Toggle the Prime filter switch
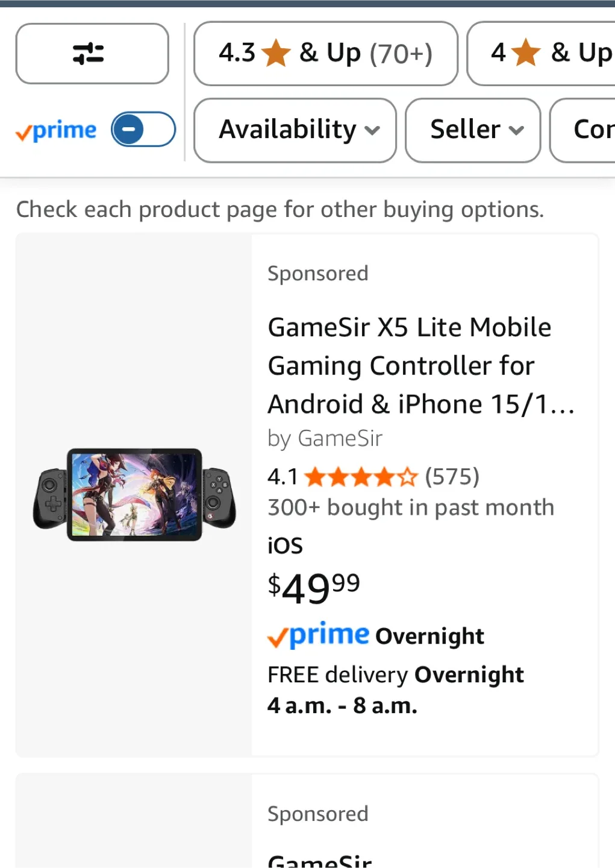The image size is (615, 868). pyautogui.click(x=143, y=129)
